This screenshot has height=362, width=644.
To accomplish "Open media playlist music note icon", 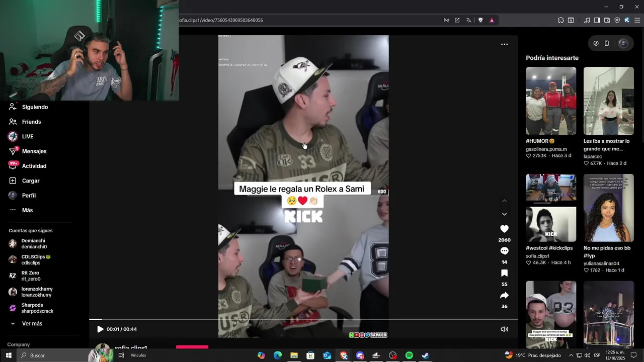I will coord(587,20).
